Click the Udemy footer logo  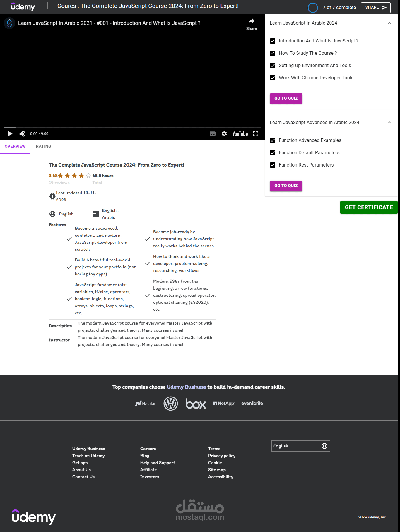tap(34, 517)
